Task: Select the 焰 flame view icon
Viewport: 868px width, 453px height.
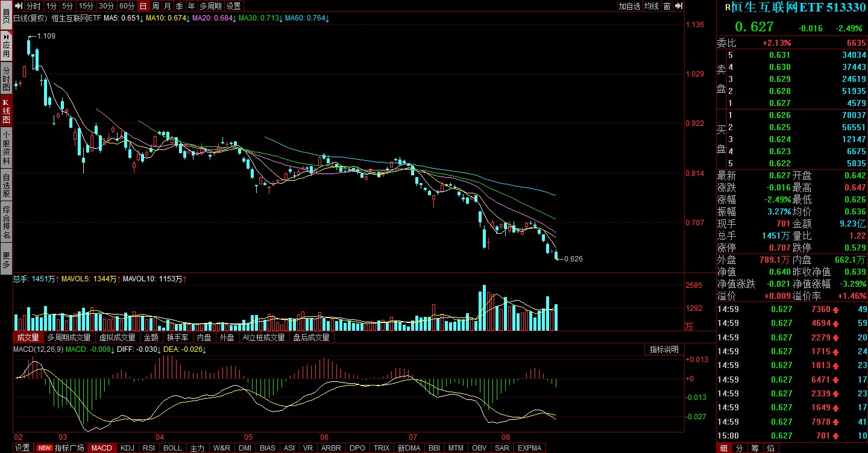Action: coord(770,448)
